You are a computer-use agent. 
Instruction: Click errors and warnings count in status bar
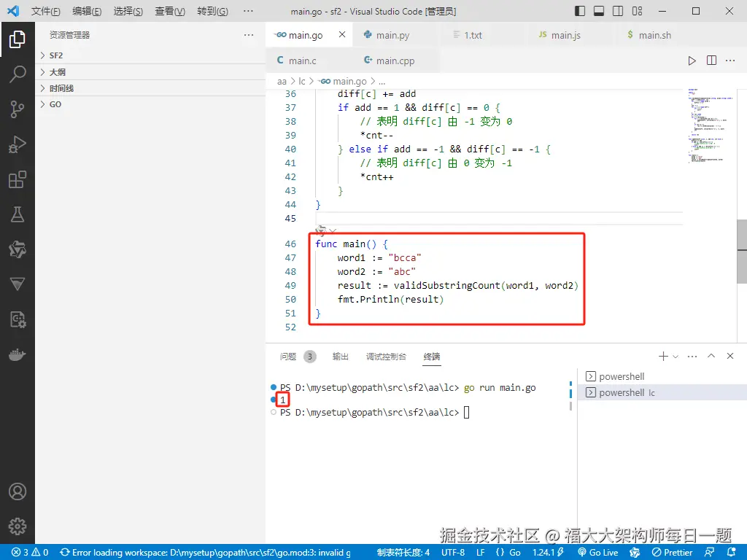[30, 553]
